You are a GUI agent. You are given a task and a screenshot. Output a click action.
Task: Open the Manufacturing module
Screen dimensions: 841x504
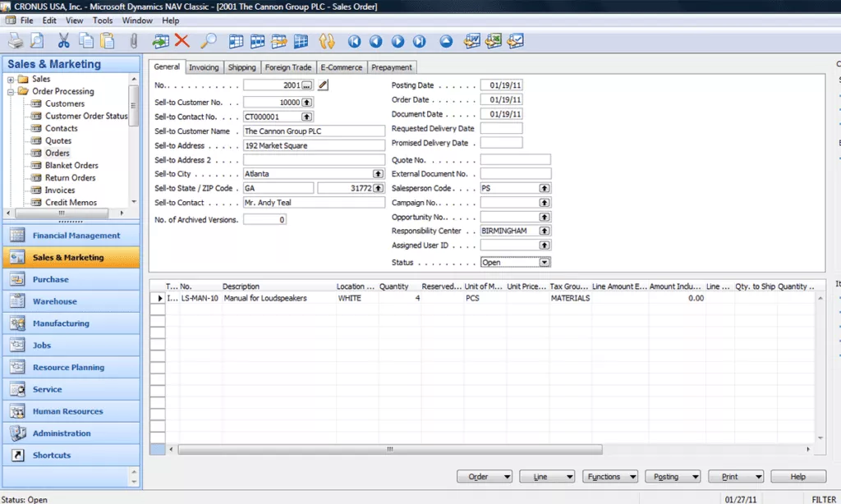[x=71, y=323]
